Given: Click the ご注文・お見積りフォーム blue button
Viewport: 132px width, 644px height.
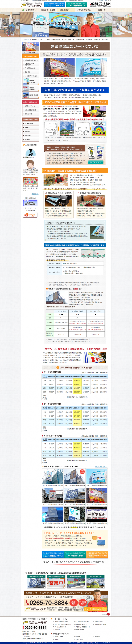Looking at the screenshot, I should 53,555.
